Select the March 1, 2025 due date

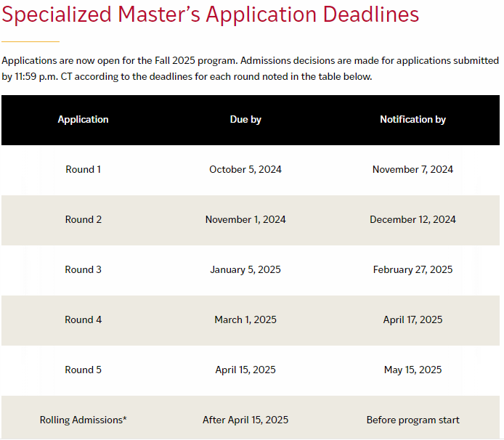click(245, 319)
